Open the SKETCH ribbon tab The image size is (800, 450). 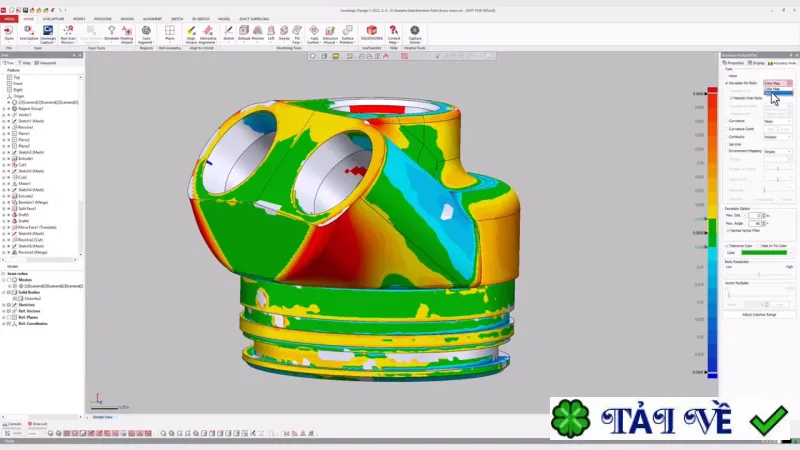177,19
